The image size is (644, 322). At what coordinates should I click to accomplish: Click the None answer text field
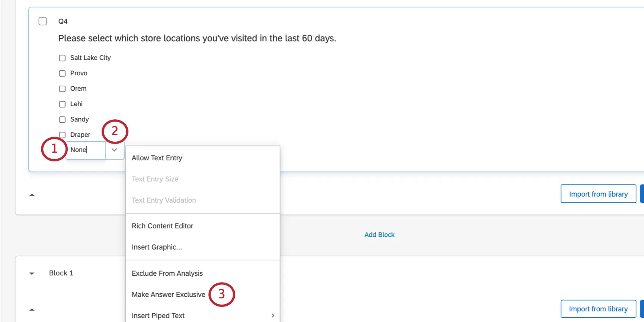coord(86,150)
